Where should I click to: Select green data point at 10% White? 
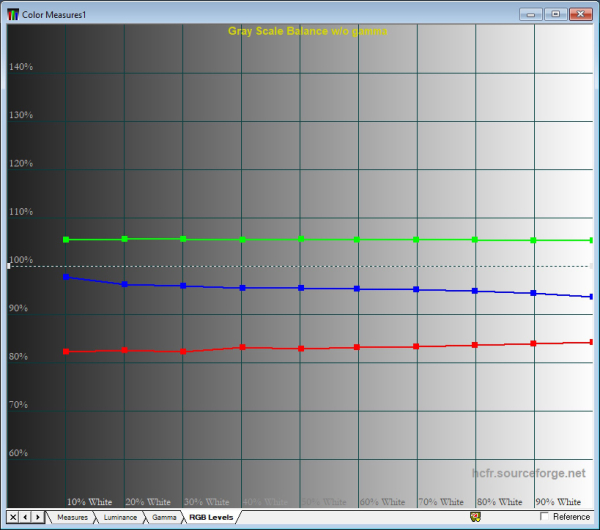coord(66,240)
